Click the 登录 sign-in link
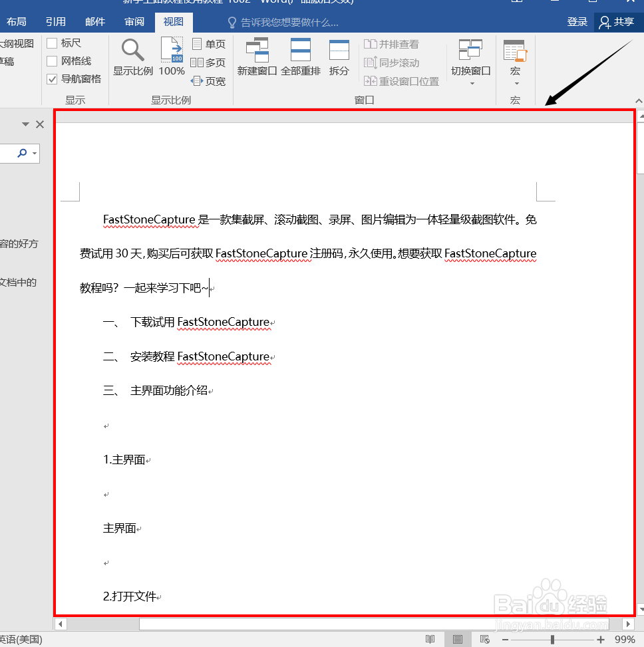The image size is (644, 647). [x=577, y=21]
